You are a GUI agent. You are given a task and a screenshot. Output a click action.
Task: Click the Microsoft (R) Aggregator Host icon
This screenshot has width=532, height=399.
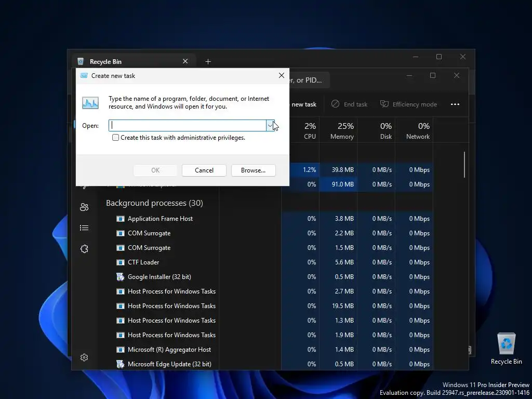[x=121, y=350]
